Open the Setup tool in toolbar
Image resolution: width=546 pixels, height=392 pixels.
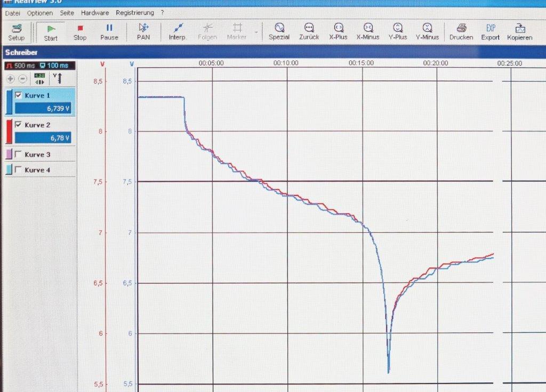16,31
